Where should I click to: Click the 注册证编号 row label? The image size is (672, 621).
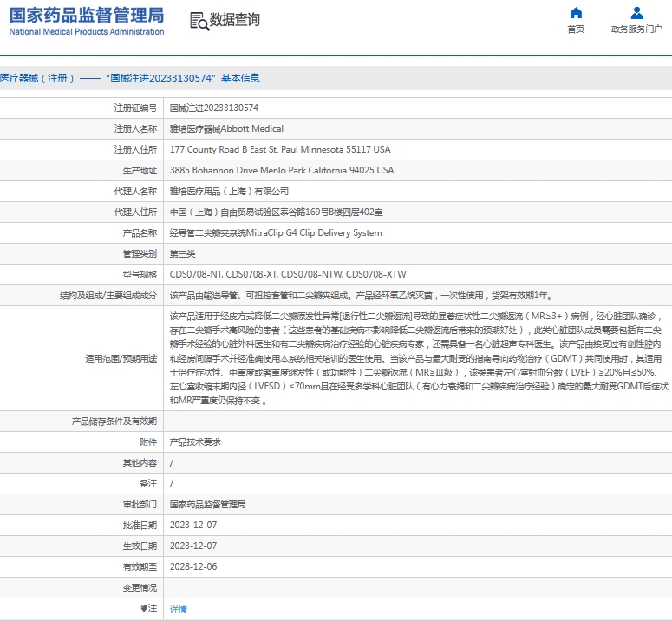click(x=135, y=108)
